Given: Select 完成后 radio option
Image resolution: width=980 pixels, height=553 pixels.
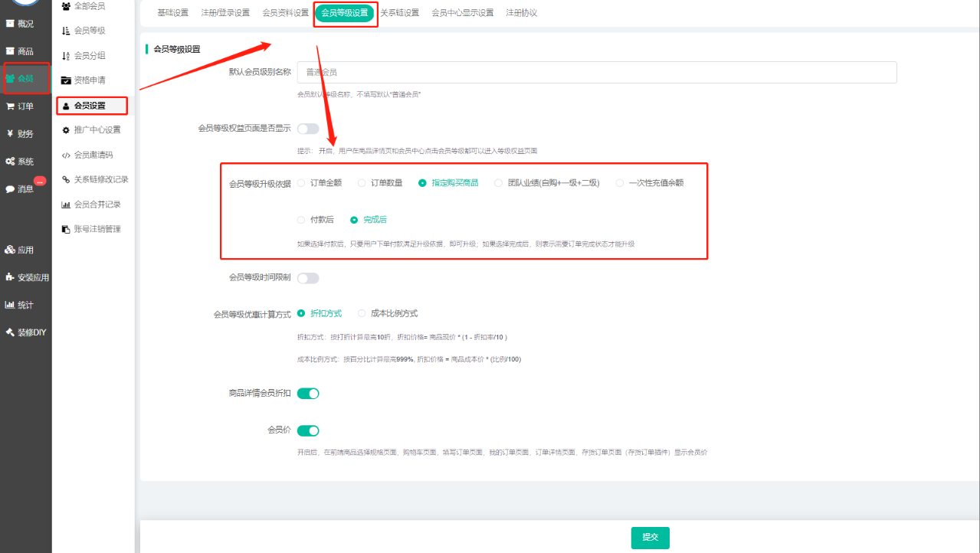Looking at the screenshot, I should click(x=354, y=220).
